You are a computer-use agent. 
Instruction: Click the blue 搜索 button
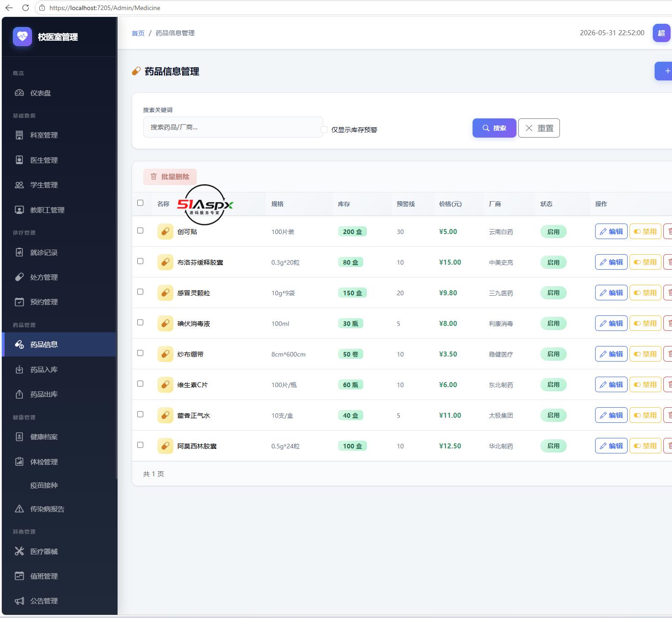coord(494,128)
